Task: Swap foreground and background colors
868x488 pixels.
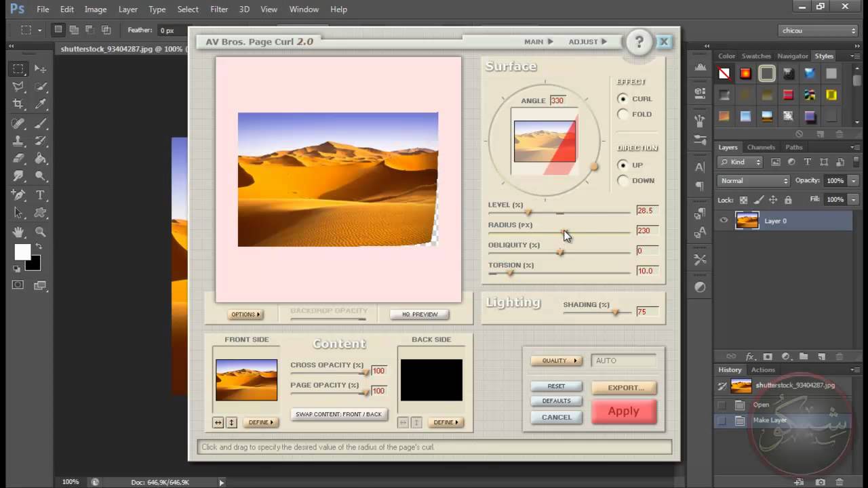Action: 39,247
